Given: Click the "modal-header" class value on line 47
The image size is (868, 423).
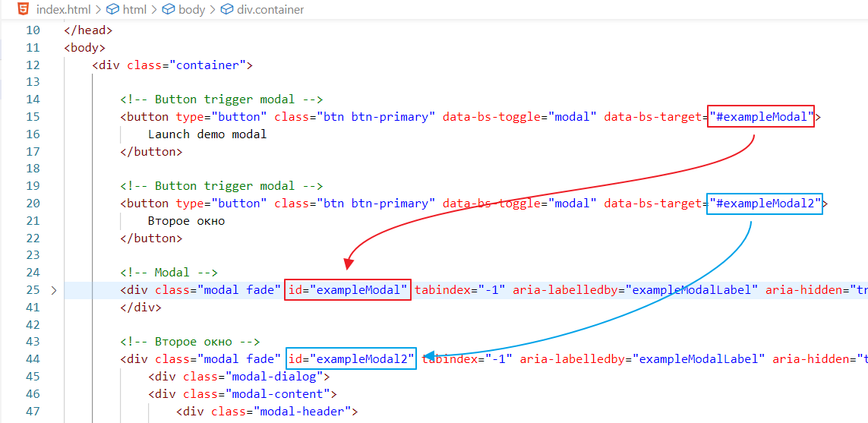Looking at the screenshot, I should click(303, 412).
